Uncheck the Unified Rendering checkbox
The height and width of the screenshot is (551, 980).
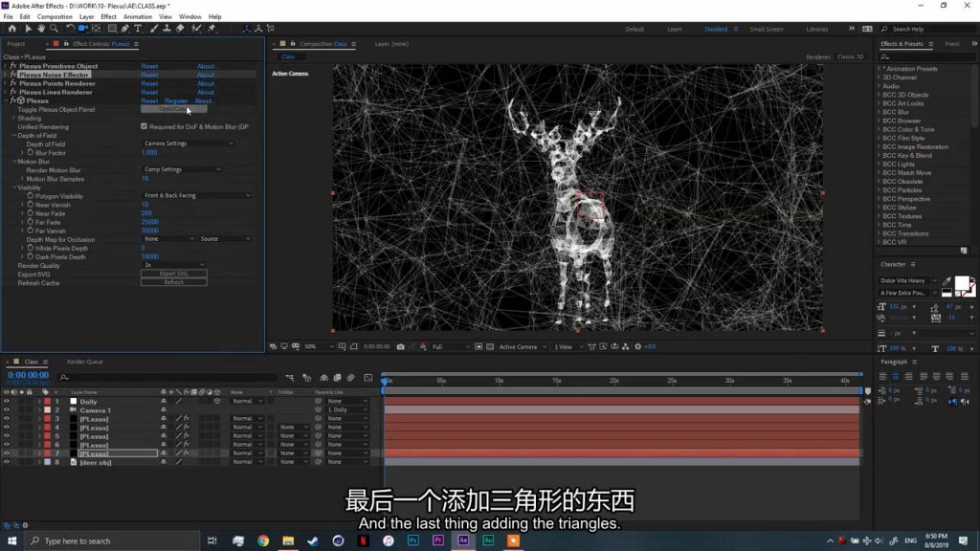[x=145, y=126]
